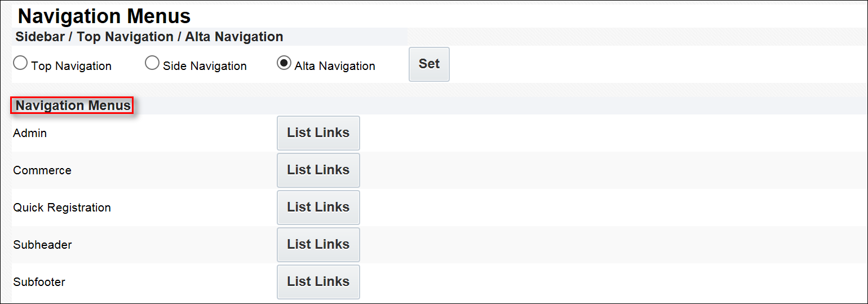Click the Sidebar / Top Navigation / Alta Navigation heading
This screenshot has height=304, width=868.
149,37
